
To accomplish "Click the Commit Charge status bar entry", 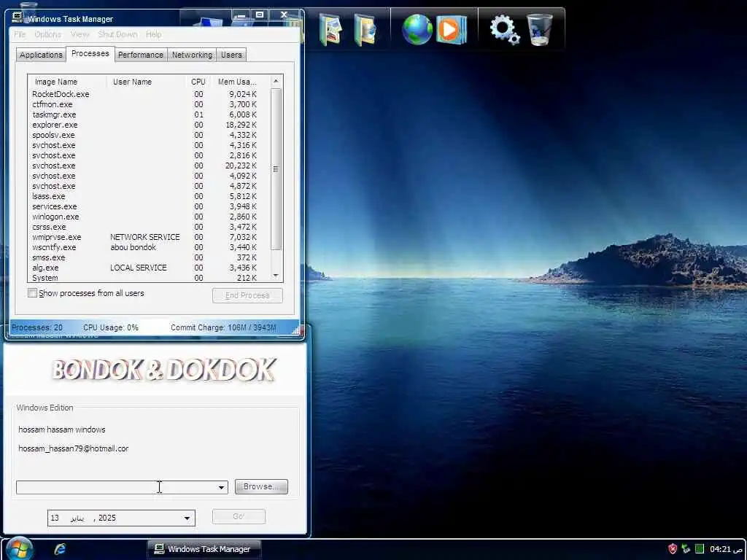I will click(223, 327).
